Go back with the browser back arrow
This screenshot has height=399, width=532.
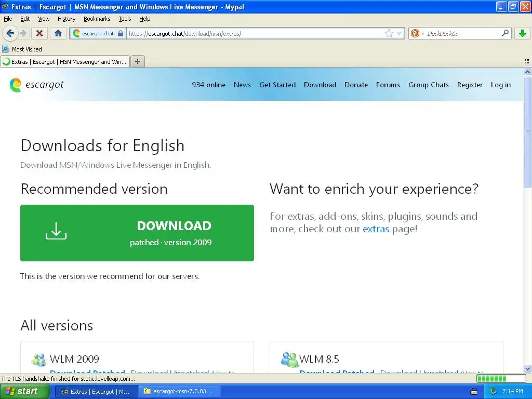[10, 33]
